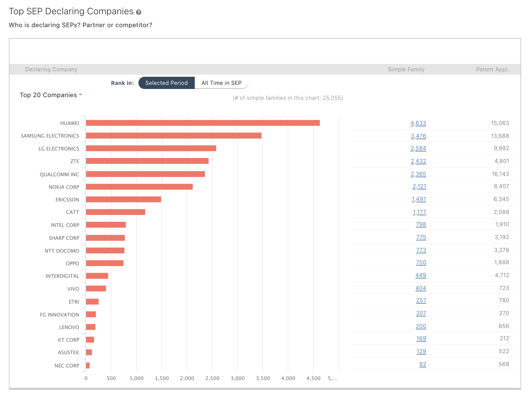Image resolution: width=532 pixels, height=398 pixels.
Task: Click the SAMSUNG ELECTRONICS axis label
Action: [50, 136]
